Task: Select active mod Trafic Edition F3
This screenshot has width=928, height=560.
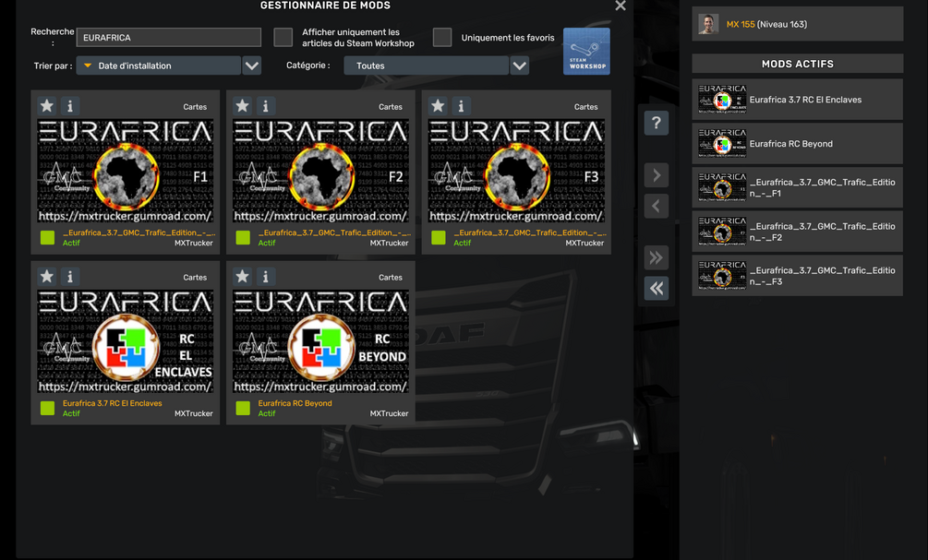Action: click(x=797, y=276)
